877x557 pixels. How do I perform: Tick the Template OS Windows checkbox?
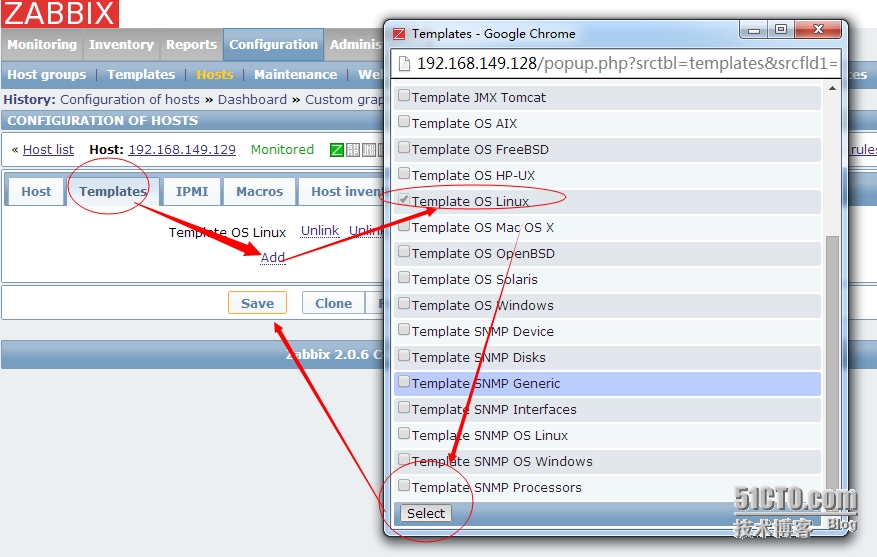click(404, 304)
